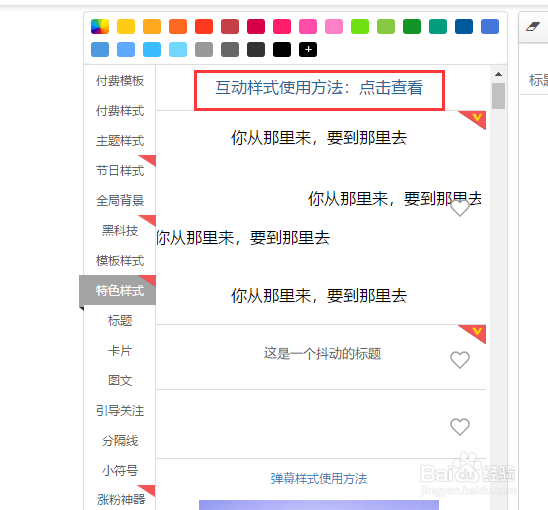Image resolution: width=548 pixels, height=510 pixels.
Task: Pick the bright red color swatch
Action: point(204,27)
